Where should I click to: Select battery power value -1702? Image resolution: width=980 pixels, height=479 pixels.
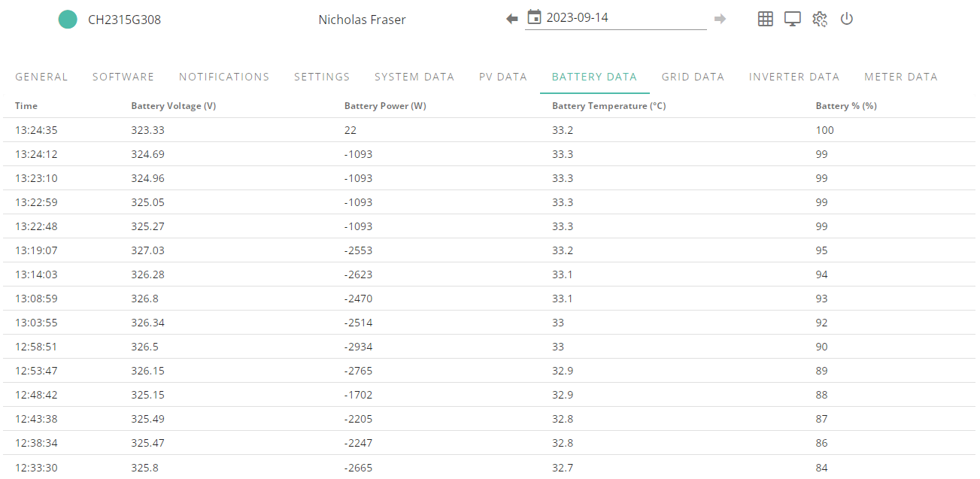coord(358,395)
